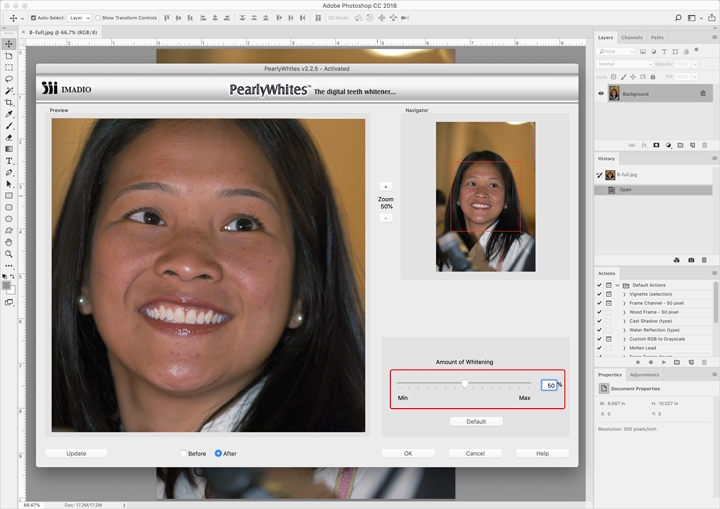The image size is (720, 509).
Task: Click the Default button under whitening slider
Action: [476, 421]
